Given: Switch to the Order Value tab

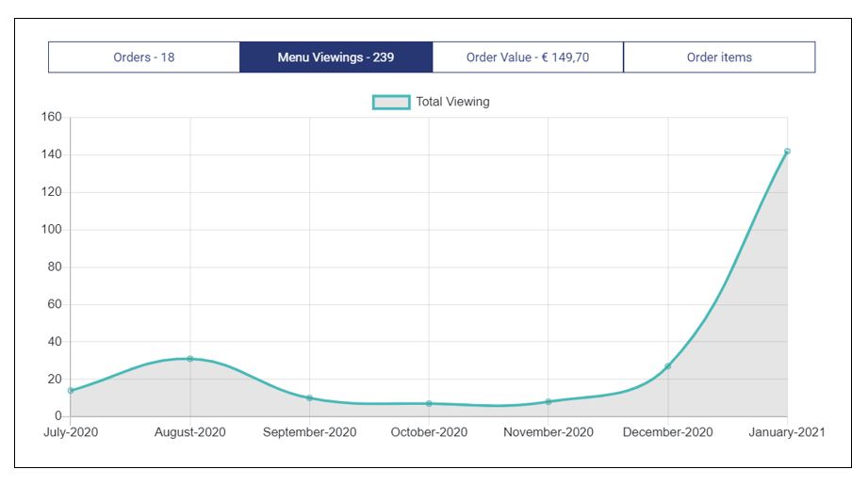Looking at the screenshot, I should coord(528,57).
